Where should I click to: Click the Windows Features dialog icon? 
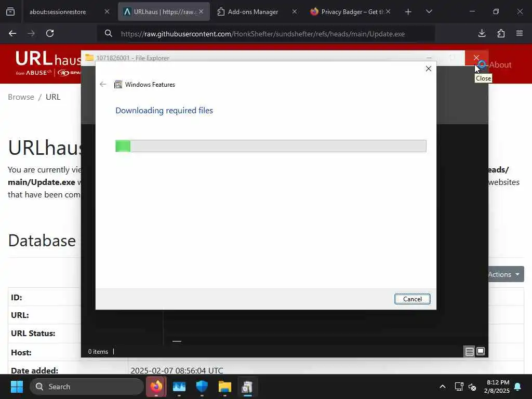[118, 84]
